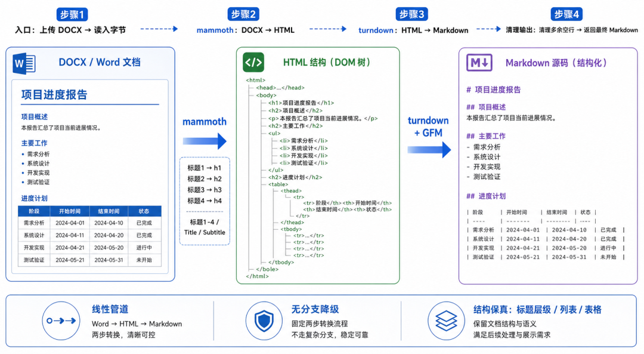Click the 标题1 → h1 mapping entry
The image size is (644, 354).
tap(205, 168)
